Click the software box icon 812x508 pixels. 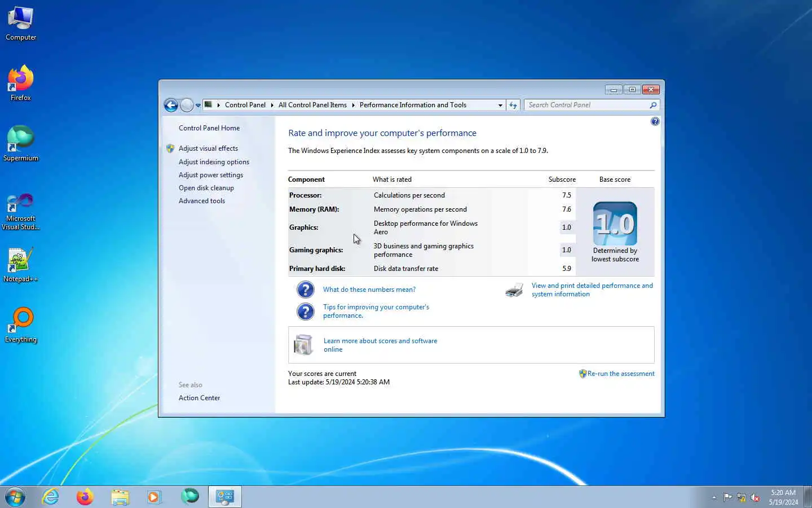point(303,345)
